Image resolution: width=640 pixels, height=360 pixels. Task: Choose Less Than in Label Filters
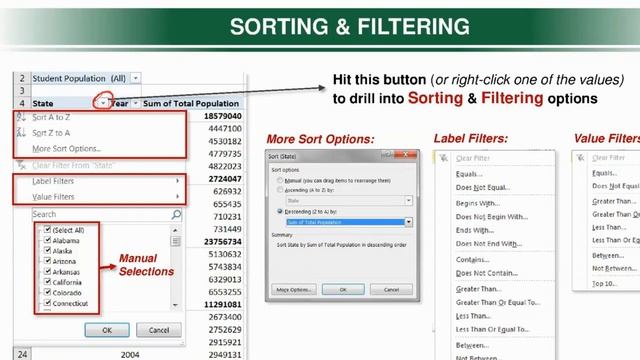pos(473,316)
